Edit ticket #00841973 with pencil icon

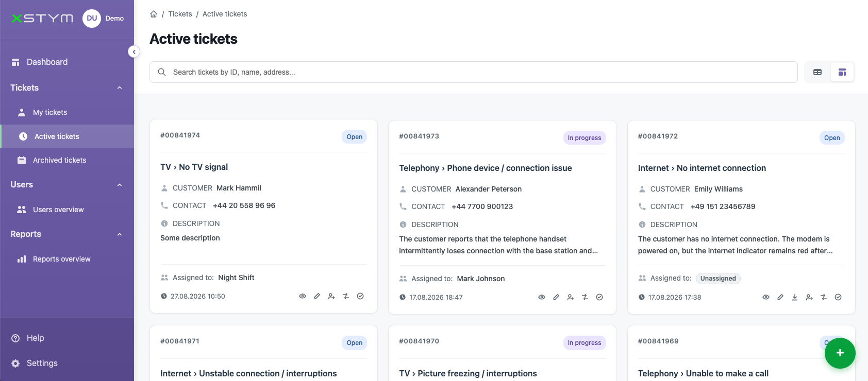[x=556, y=297]
